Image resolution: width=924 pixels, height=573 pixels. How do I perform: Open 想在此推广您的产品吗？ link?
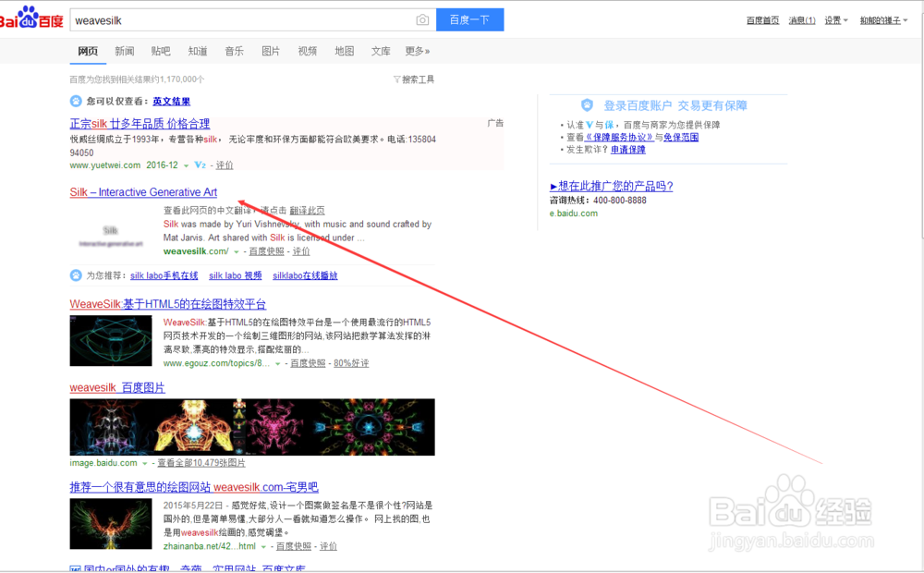coord(611,187)
